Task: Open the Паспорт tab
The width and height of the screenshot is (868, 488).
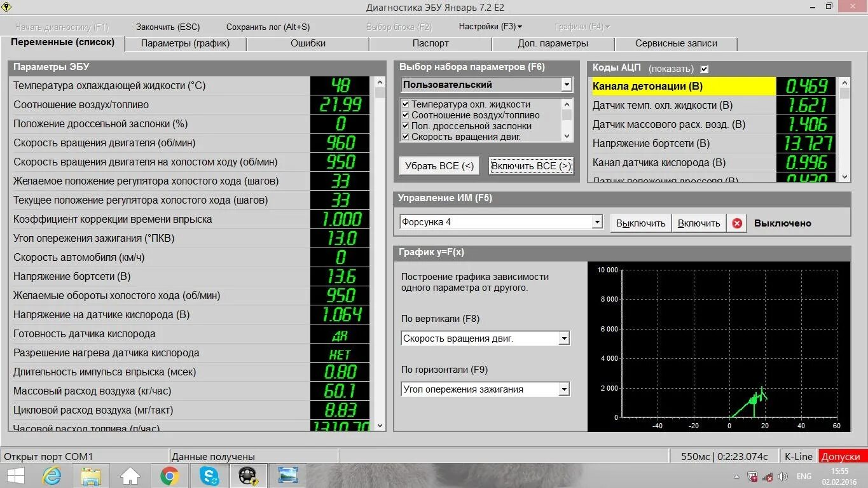Action: pyautogui.click(x=431, y=43)
